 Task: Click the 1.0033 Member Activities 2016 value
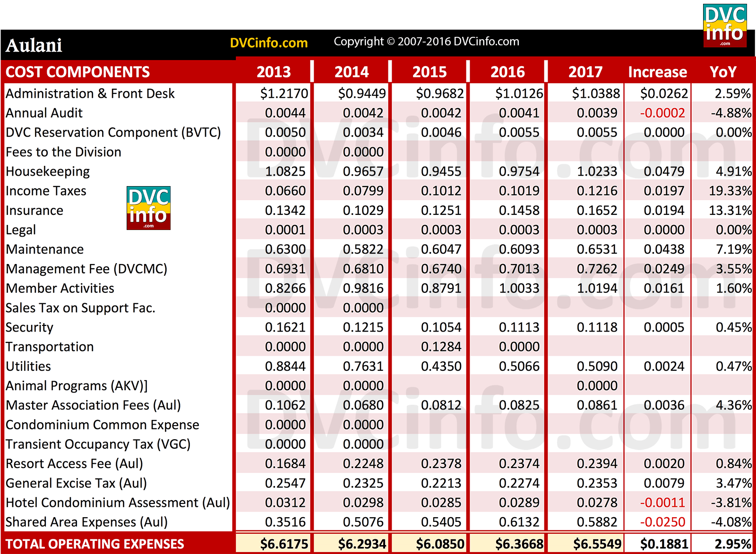pyautogui.click(x=519, y=288)
